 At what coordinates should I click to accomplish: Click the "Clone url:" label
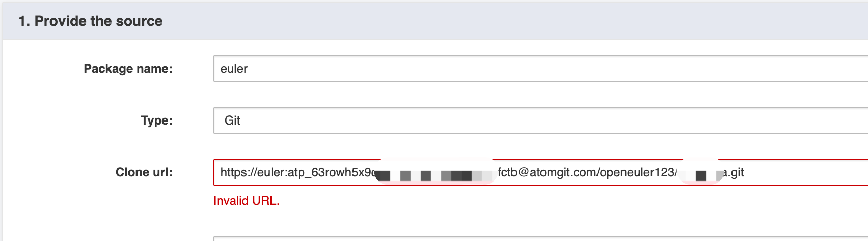144,172
